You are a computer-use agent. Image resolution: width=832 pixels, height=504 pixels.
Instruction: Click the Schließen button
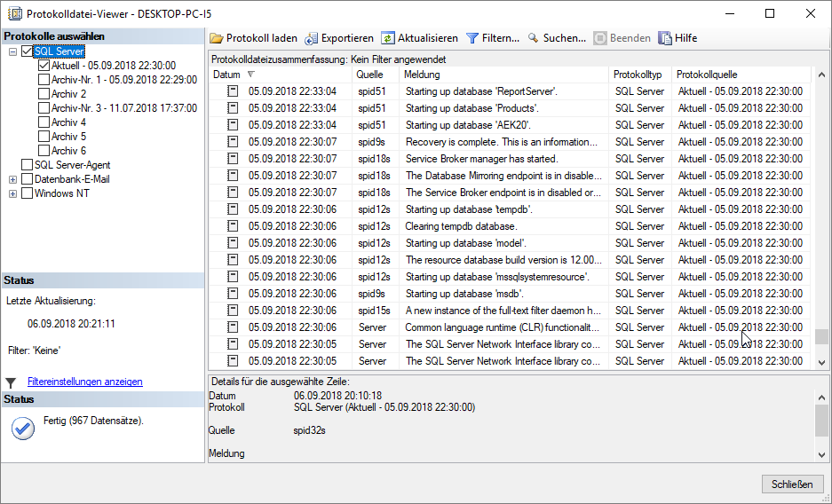click(x=792, y=484)
